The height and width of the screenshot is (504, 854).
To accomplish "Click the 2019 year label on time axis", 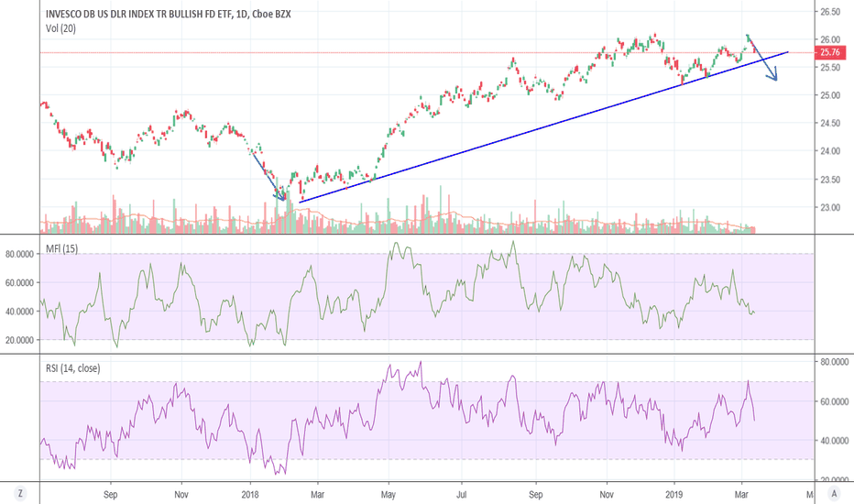I will coord(674,495).
